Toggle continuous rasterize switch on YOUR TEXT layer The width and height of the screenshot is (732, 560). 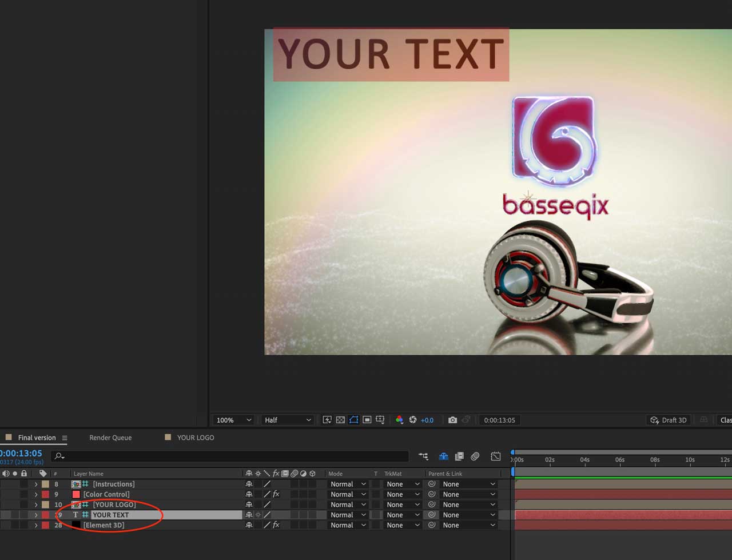click(258, 515)
